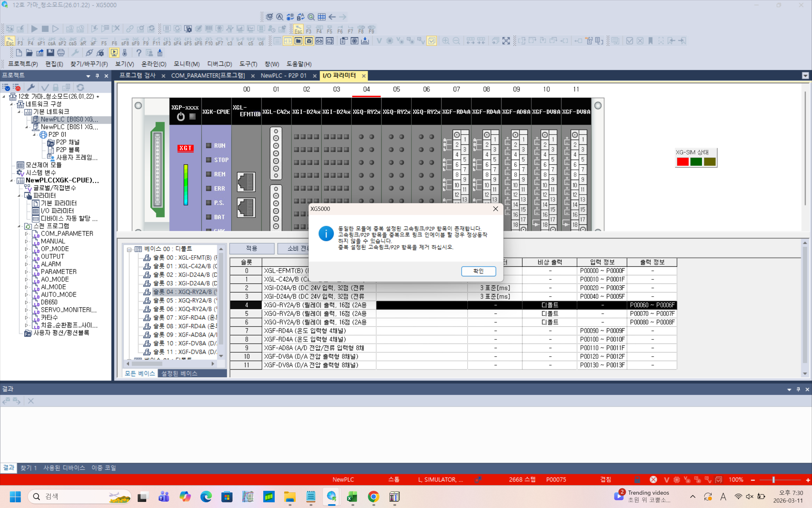The height and width of the screenshot is (508, 812).
Task: Click the red error X status bar icon
Action: point(653,479)
